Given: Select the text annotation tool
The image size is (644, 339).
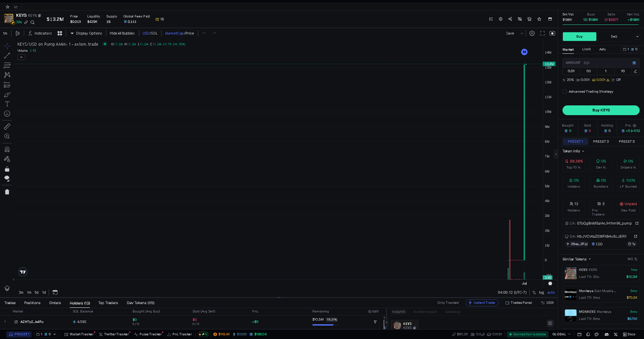Looking at the screenshot, I should (7, 104).
